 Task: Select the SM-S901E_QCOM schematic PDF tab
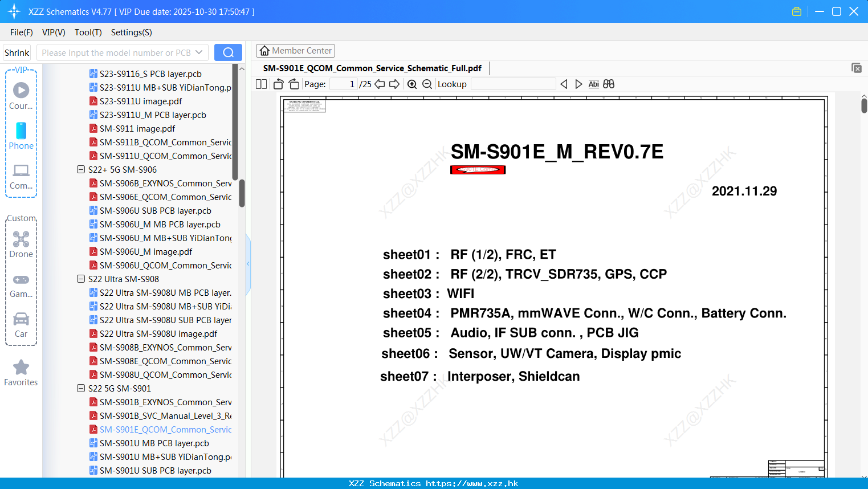point(372,68)
